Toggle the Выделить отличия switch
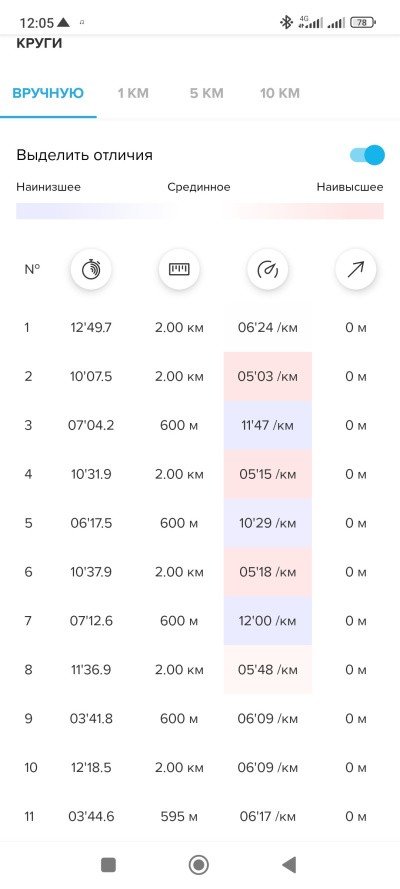The height and width of the screenshot is (889, 400). (367, 155)
